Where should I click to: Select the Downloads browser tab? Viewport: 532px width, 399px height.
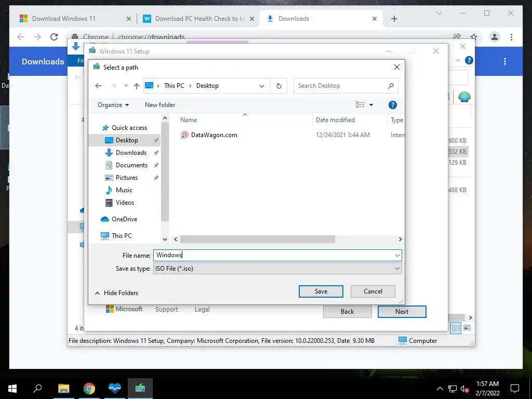(321, 19)
